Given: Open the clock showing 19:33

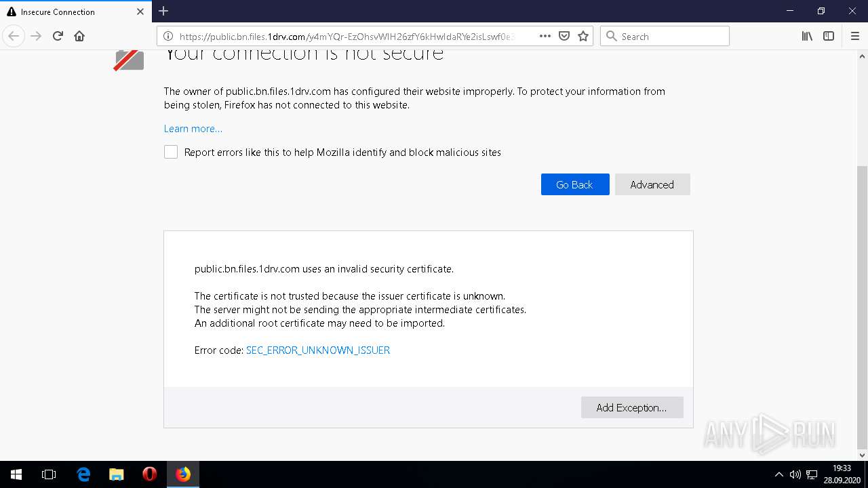Looking at the screenshot, I should coord(842,474).
